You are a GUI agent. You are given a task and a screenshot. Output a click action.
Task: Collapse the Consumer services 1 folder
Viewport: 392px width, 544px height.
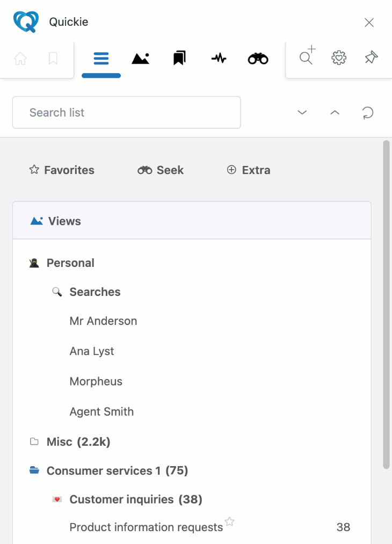click(108, 470)
